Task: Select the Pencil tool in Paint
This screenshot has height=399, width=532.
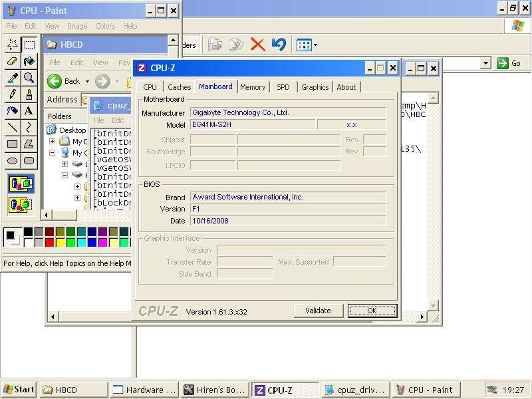Action: click(x=12, y=94)
